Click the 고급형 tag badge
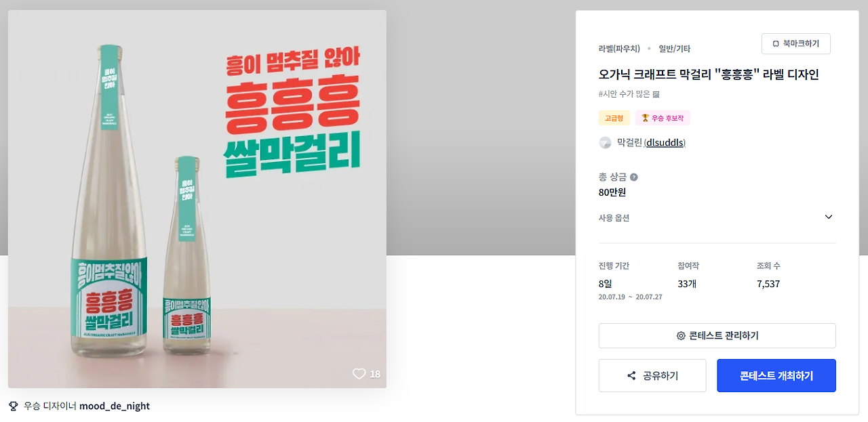868x422 pixels. (x=614, y=119)
